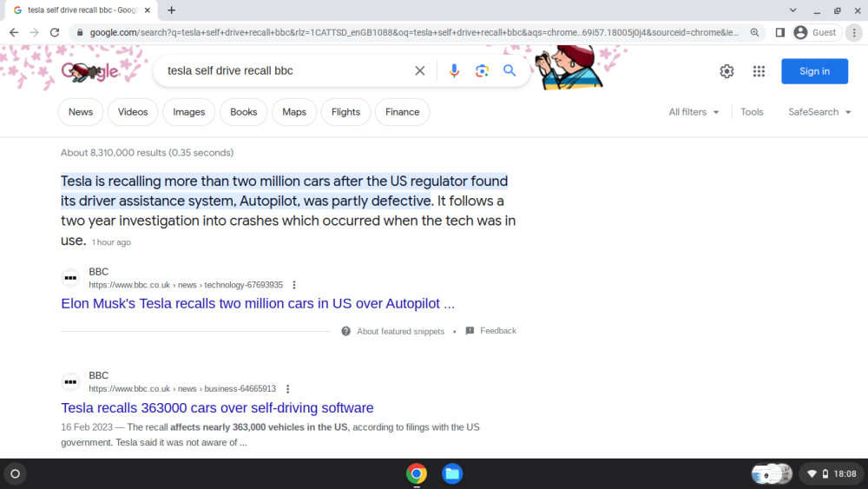Filter results by Videos
868x489 pixels.
point(133,112)
